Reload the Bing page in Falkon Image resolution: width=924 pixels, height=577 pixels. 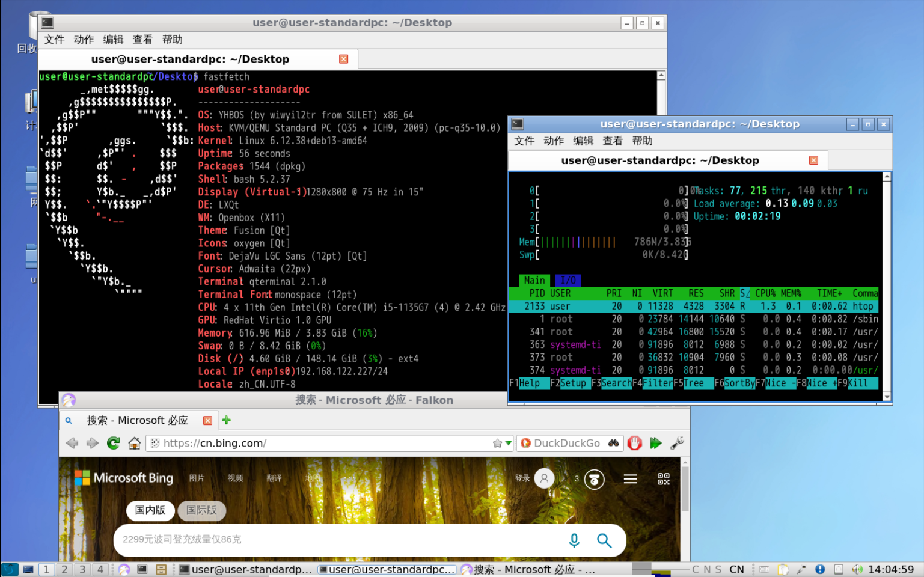point(113,443)
